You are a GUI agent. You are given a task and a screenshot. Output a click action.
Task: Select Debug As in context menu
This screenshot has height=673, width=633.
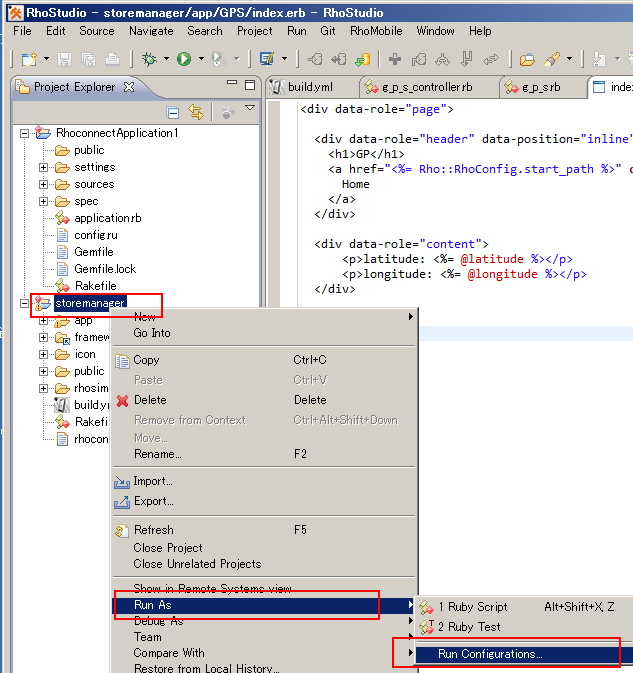pyautogui.click(x=264, y=621)
